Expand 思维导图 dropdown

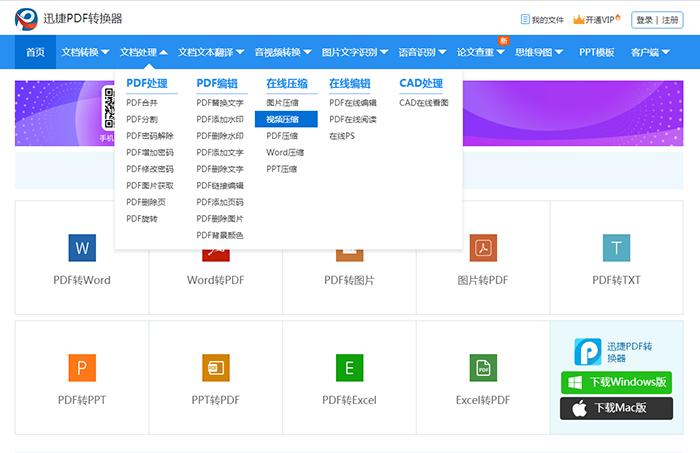539,52
